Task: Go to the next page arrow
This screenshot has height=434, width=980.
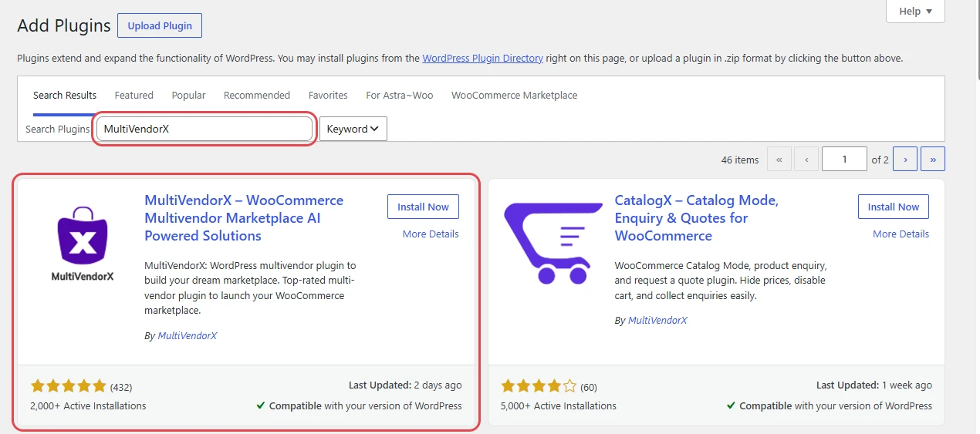Action: pos(905,160)
